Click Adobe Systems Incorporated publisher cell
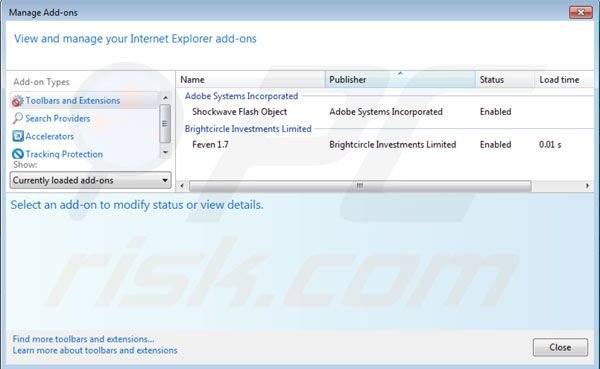The width and height of the screenshot is (600, 369). (x=386, y=112)
